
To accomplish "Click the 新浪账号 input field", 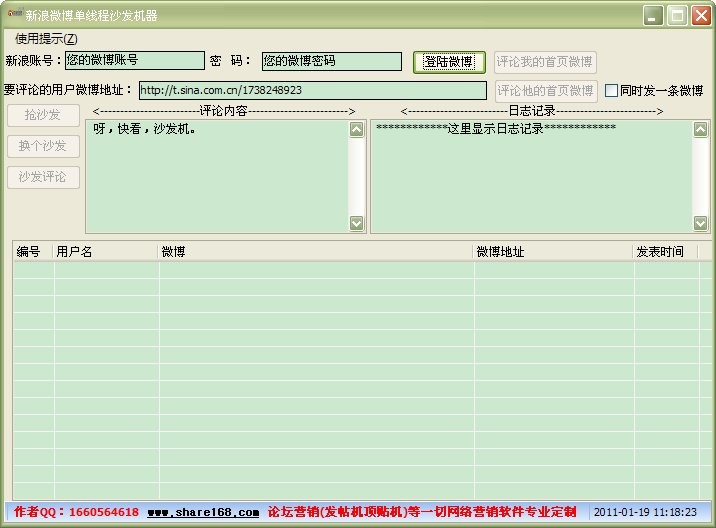I will pyautogui.click(x=135, y=60).
